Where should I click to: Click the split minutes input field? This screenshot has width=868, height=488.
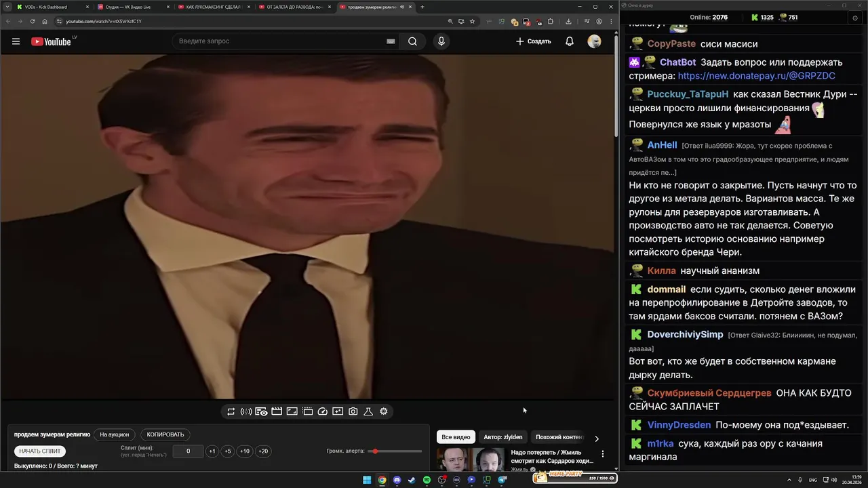pos(188,451)
